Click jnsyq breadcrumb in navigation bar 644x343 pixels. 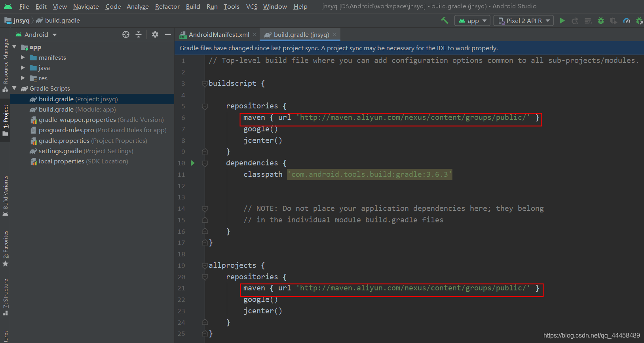[17, 20]
